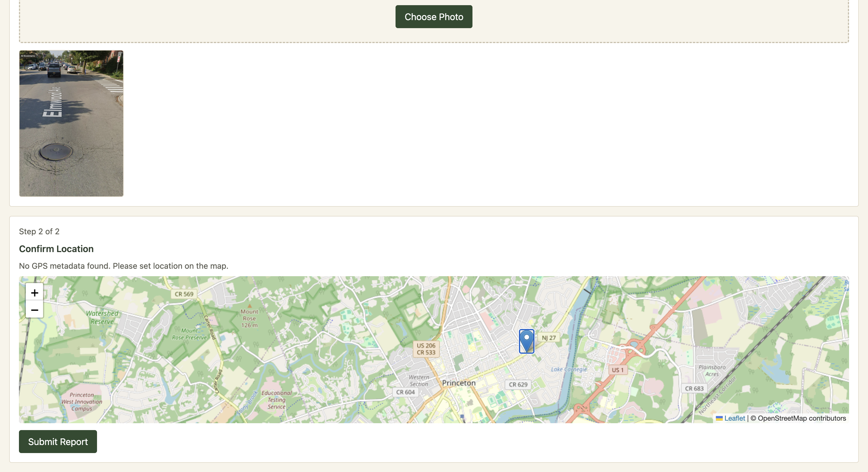Click Mount Rose 126 m peak label
Viewport: 868px width, 472px height.
click(x=249, y=318)
